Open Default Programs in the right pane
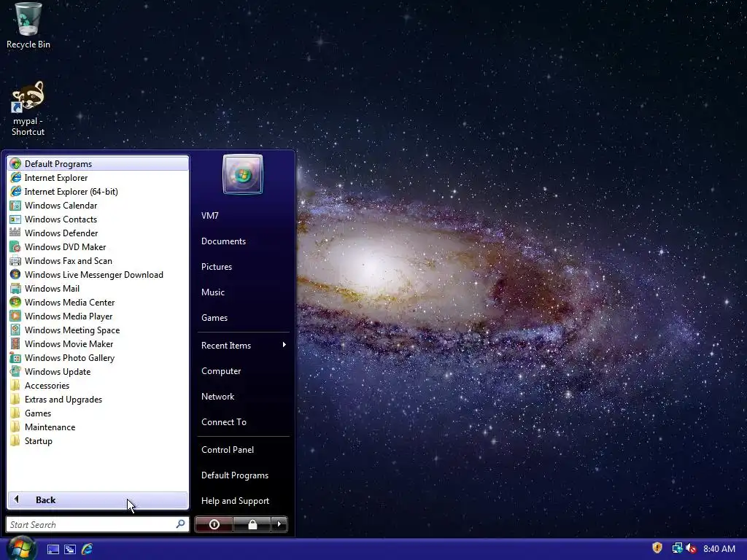Viewport: 747px width, 560px height. click(x=243, y=475)
